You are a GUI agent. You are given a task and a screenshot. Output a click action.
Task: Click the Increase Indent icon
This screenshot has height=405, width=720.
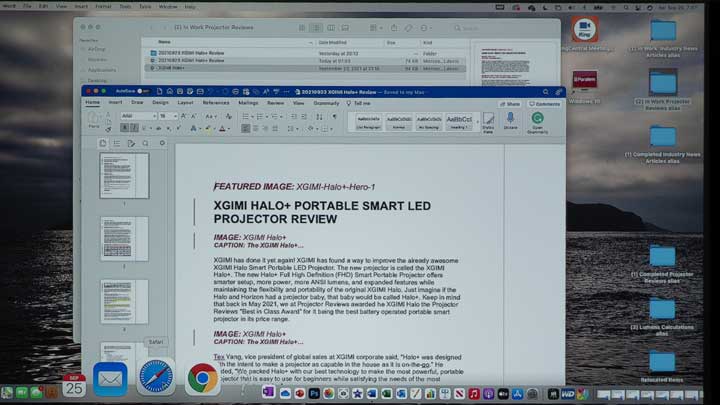pos(304,117)
